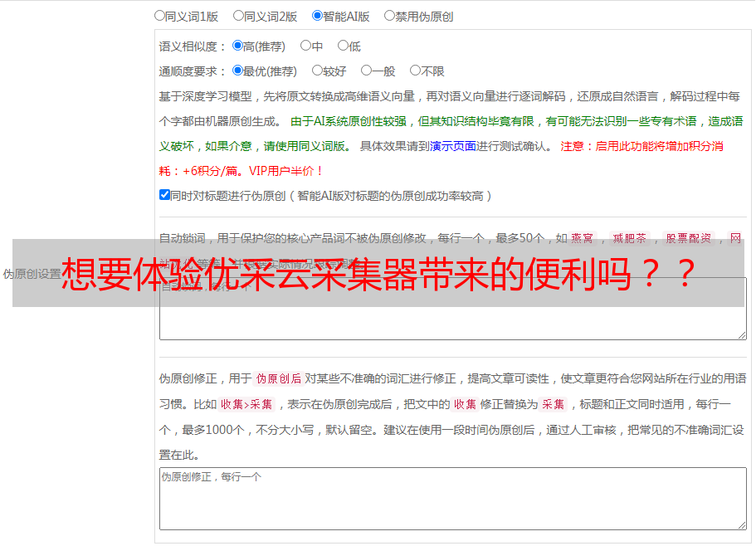This screenshot has width=756, height=546.
Task: Click the 收集>采集 example code
Action: tap(246, 404)
